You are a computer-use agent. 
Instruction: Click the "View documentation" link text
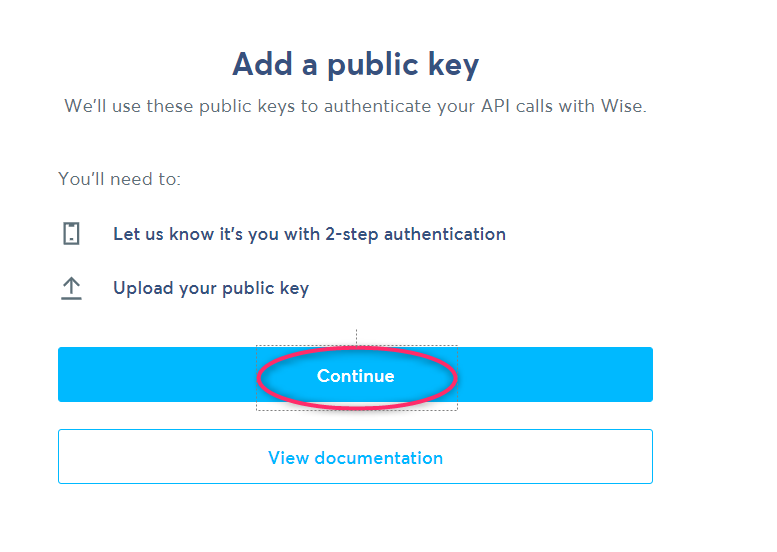[355, 458]
